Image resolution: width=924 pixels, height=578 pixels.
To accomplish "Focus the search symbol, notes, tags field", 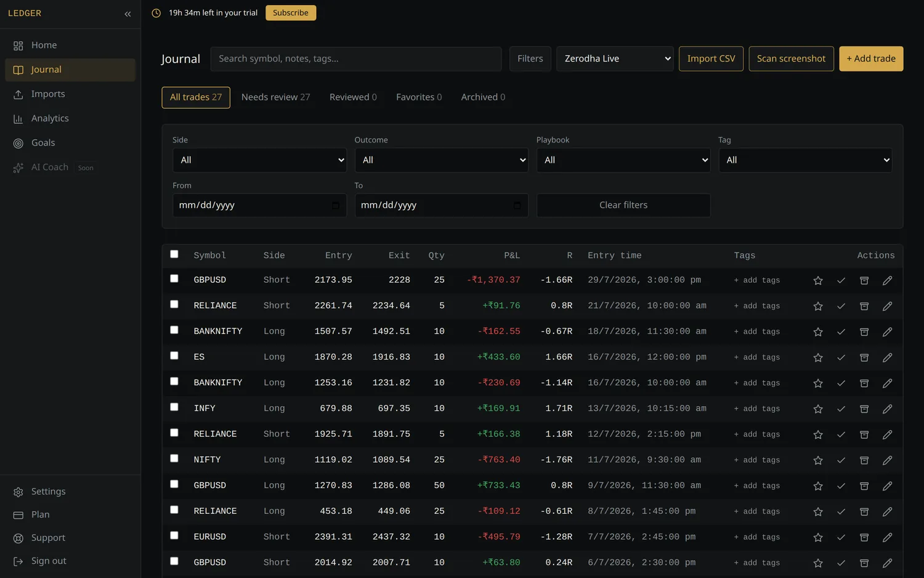I will pyautogui.click(x=356, y=59).
